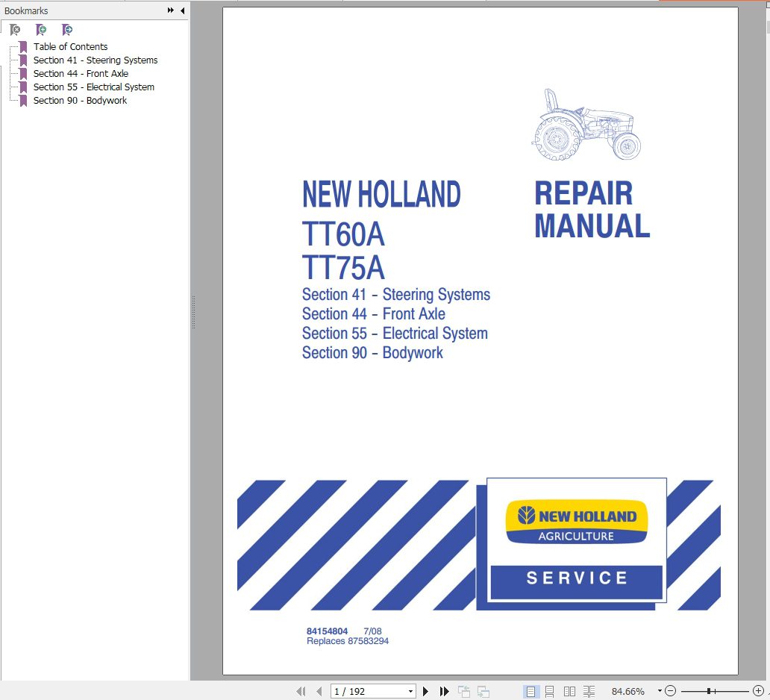The height and width of the screenshot is (700, 770).
Task: Click the 'Replaces 87583294' text
Action: tap(348, 641)
